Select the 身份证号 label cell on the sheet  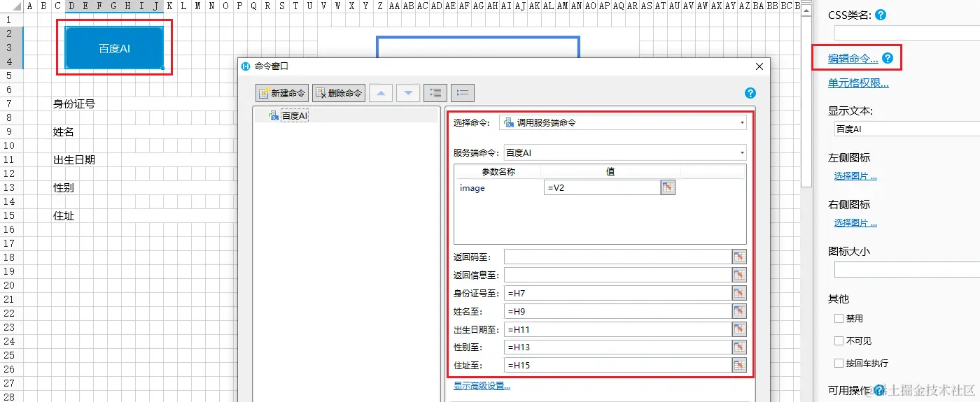click(74, 103)
